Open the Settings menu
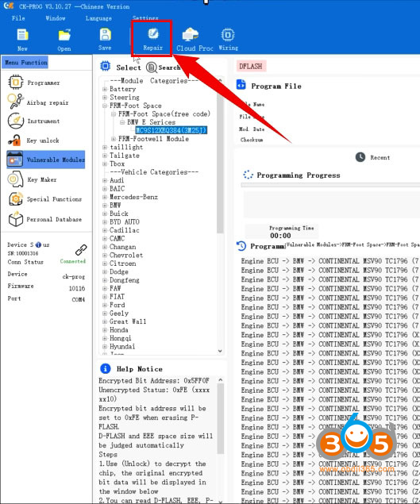 click(145, 18)
